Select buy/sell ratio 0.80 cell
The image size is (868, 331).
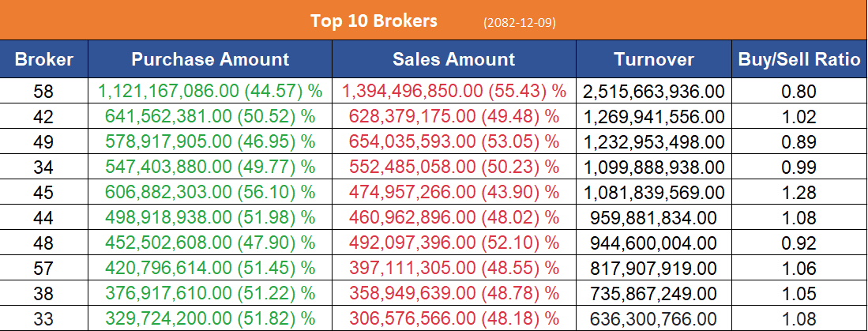point(798,92)
